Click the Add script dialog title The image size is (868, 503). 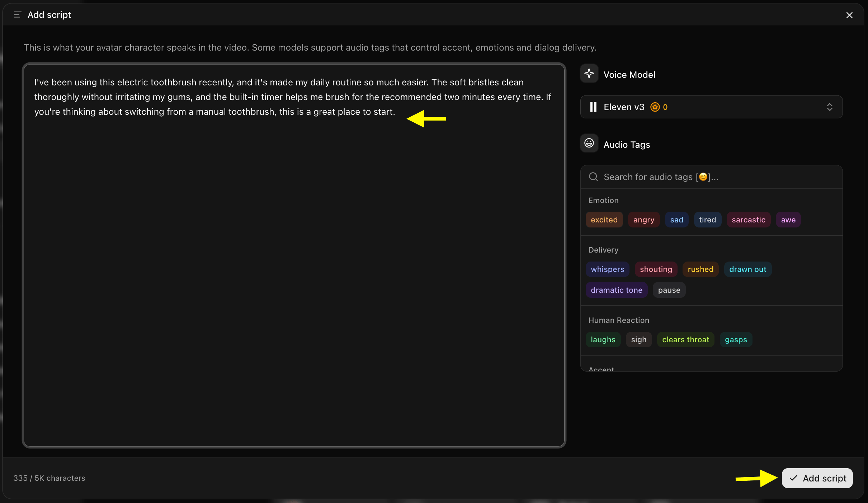(x=49, y=15)
